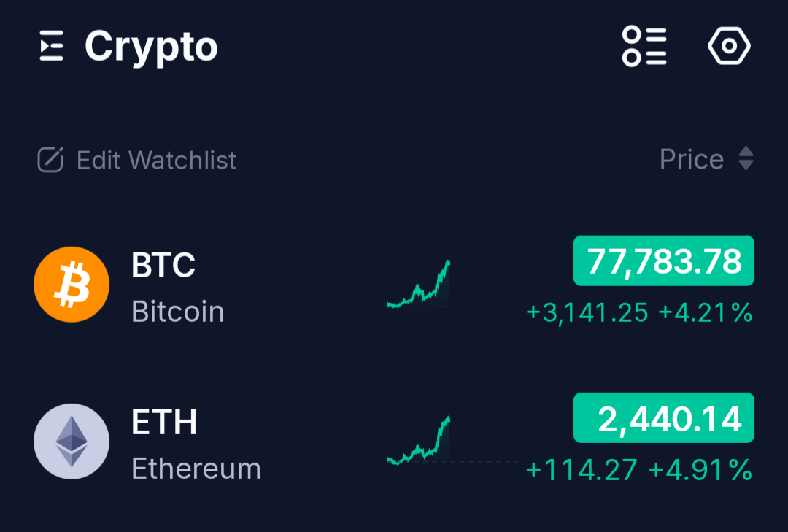Tap the +4.21% Bitcoin change
The height and width of the screenshot is (532, 788).
pos(705,313)
